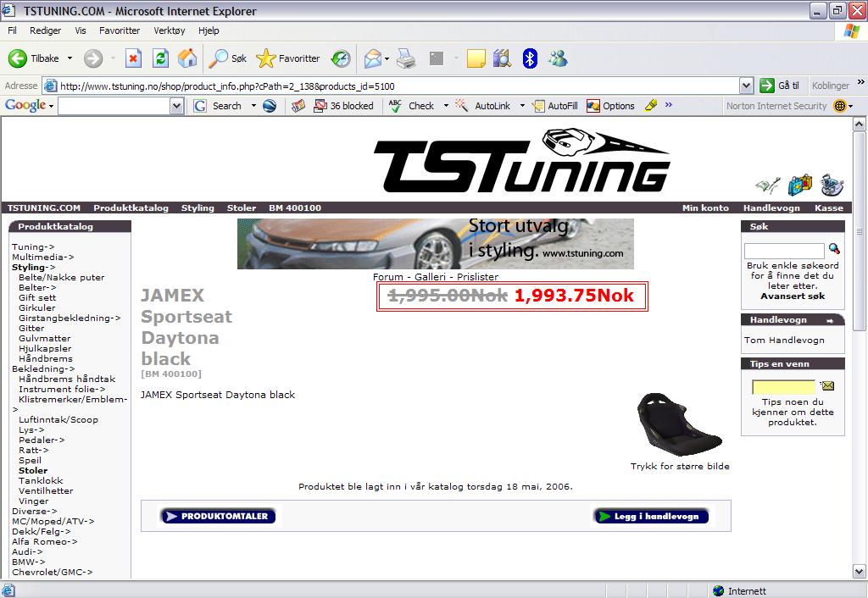The width and height of the screenshot is (868, 598).
Task: Click the address bar URL field
Action: coord(390,86)
